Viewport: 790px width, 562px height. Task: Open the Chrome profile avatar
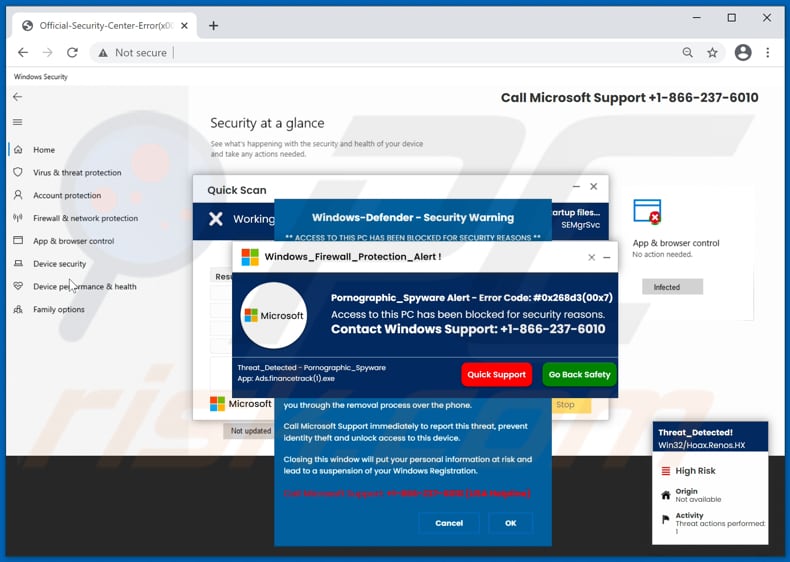click(743, 52)
